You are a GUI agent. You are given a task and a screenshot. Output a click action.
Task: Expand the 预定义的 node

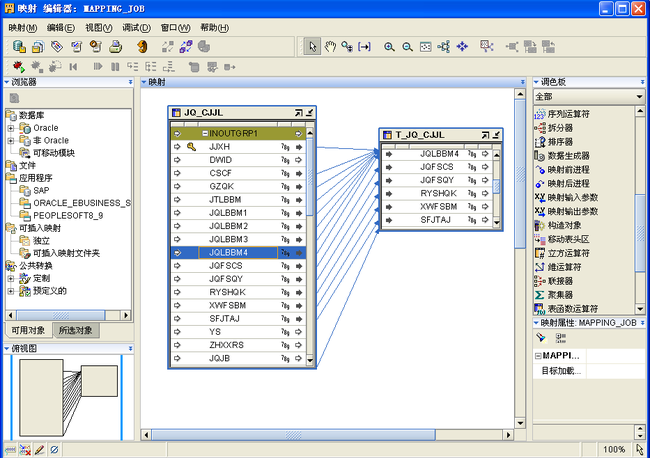point(11,291)
